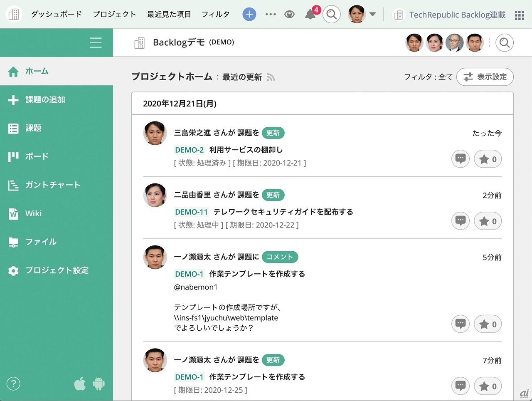Click the Apple app download icon

tap(80, 384)
